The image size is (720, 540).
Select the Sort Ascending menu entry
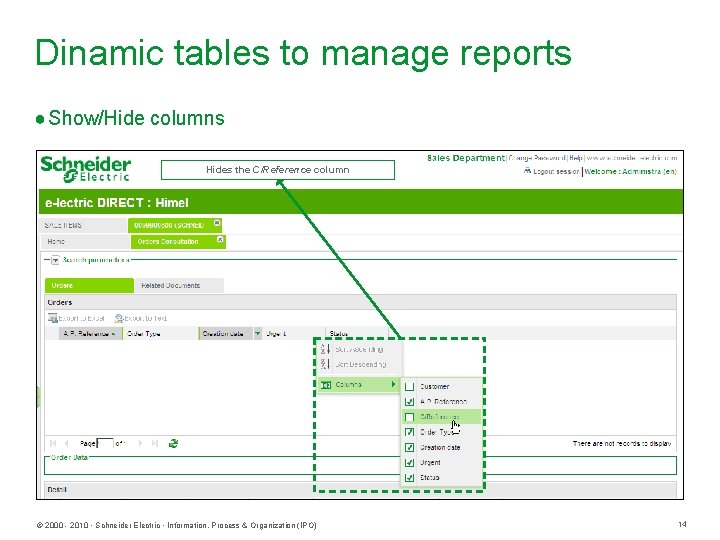(360, 349)
